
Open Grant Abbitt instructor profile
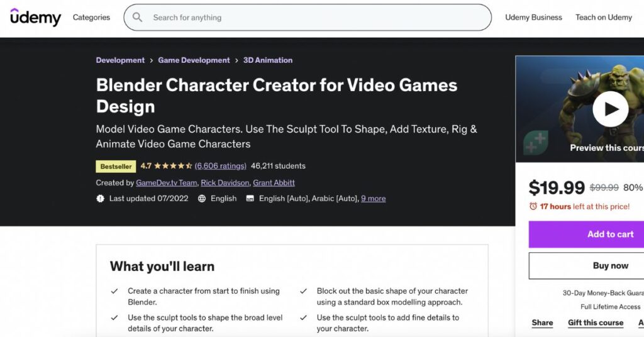coord(274,183)
